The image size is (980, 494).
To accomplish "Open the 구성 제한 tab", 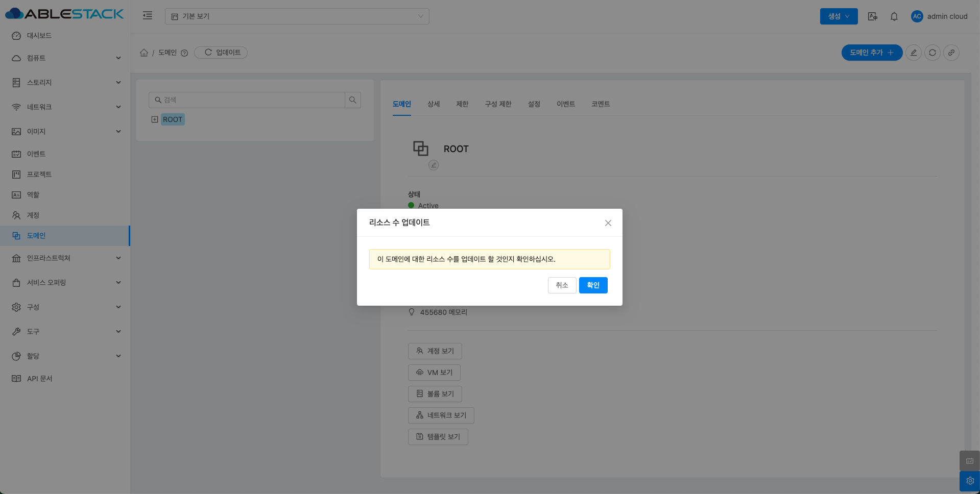I will pyautogui.click(x=498, y=104).
